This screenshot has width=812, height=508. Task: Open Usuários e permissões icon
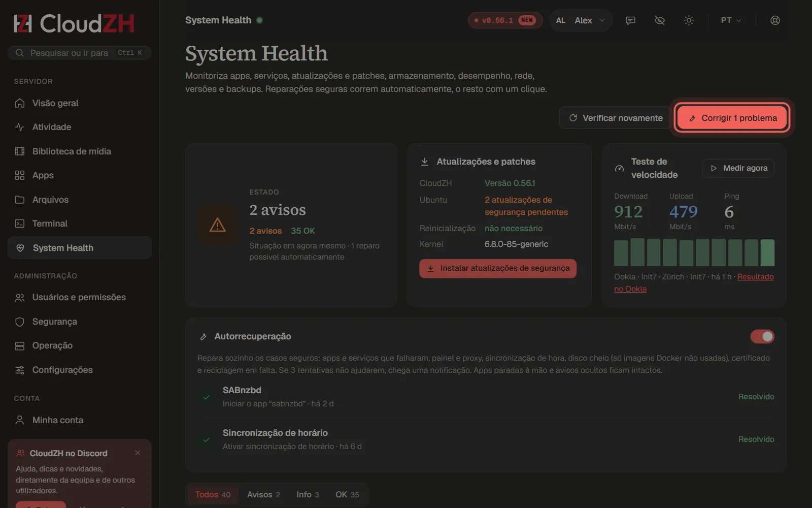pos(20,298)
